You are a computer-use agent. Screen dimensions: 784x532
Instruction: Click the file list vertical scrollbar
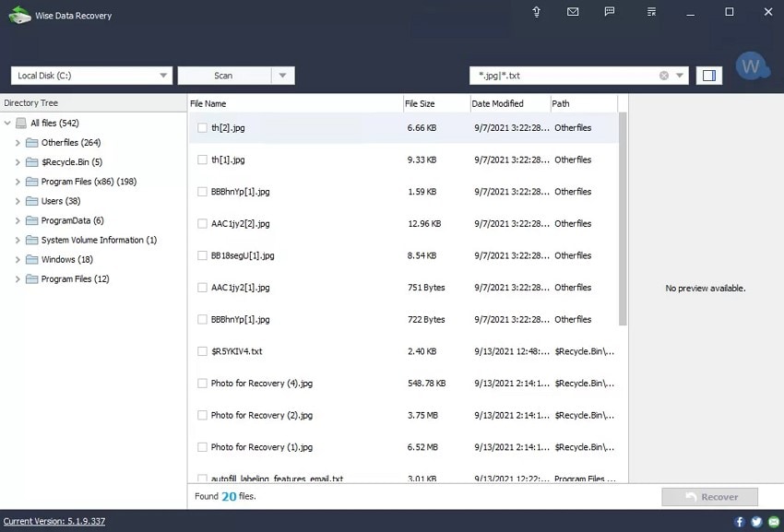623,219
